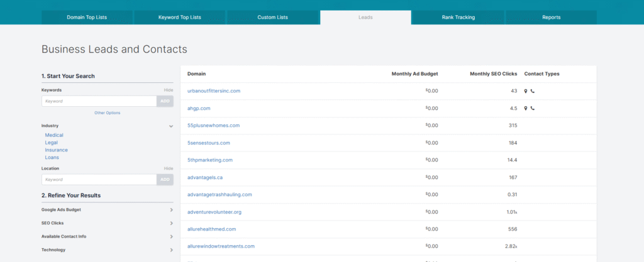The image size is (644, 262).
Task: Click the Other Options link
Action: 107,112
